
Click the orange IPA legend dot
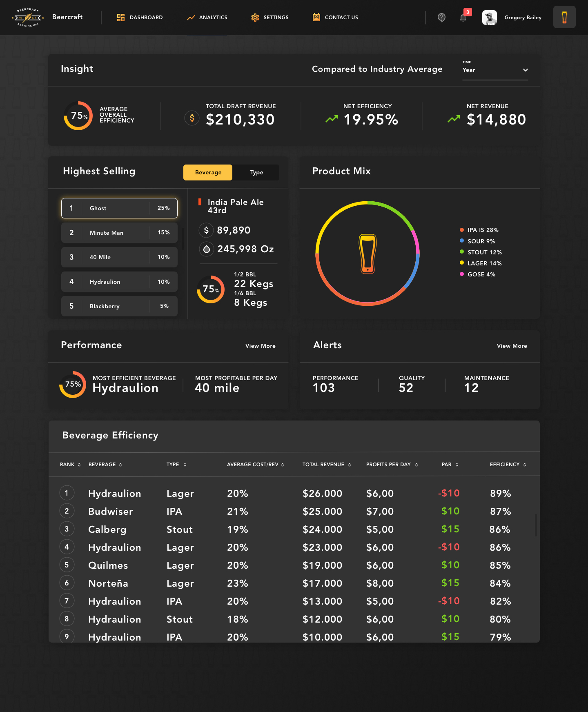pyautogui.click(x=462, y=230)
